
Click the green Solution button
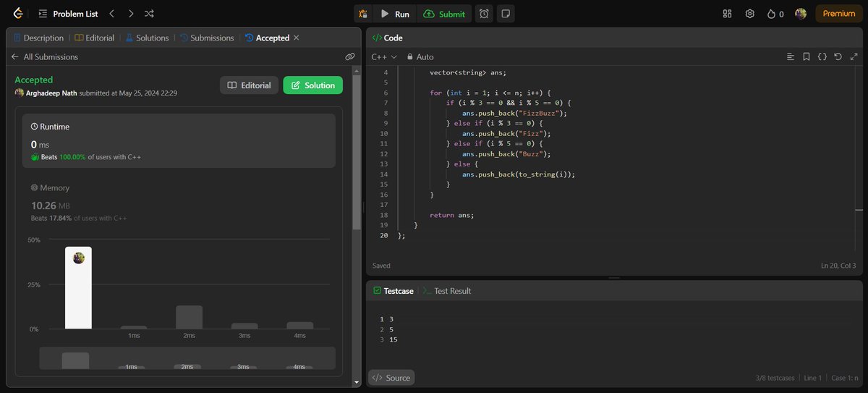312,85
